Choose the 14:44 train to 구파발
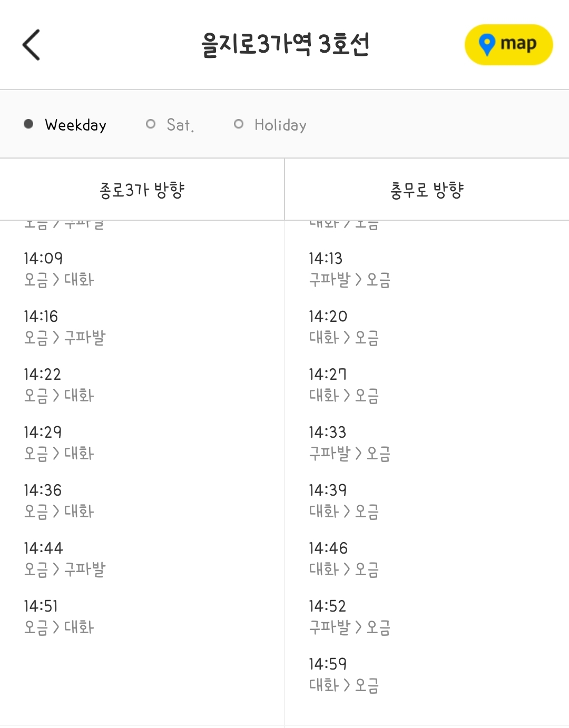The width and height of the screenshot is (569, 728). [64, 558]
